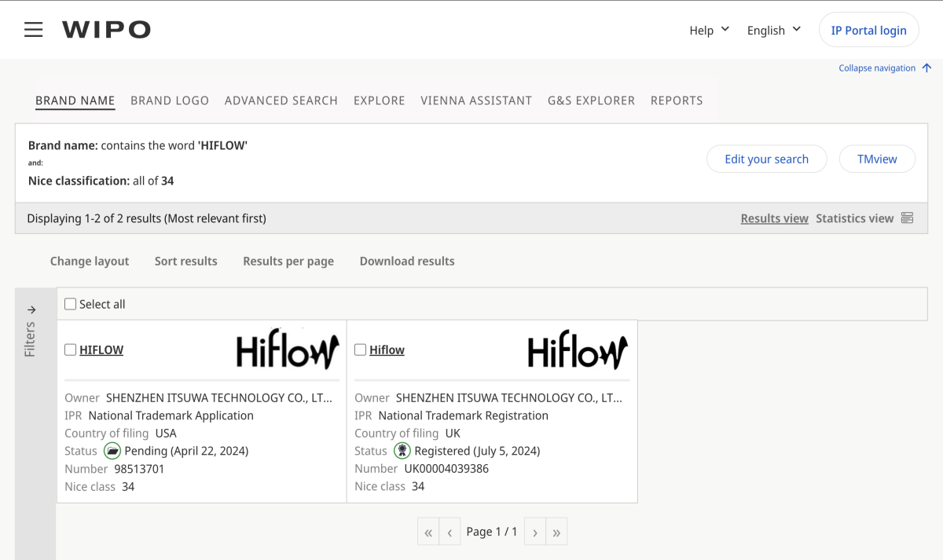Click country of filing 'USA'
The image size is (943, 560).
(166, 434)
